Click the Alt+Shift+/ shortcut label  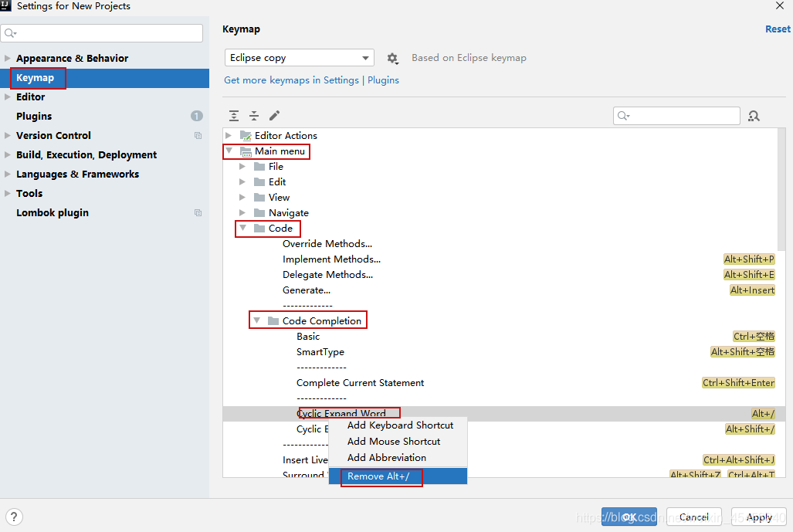click(x=750, y=429)
